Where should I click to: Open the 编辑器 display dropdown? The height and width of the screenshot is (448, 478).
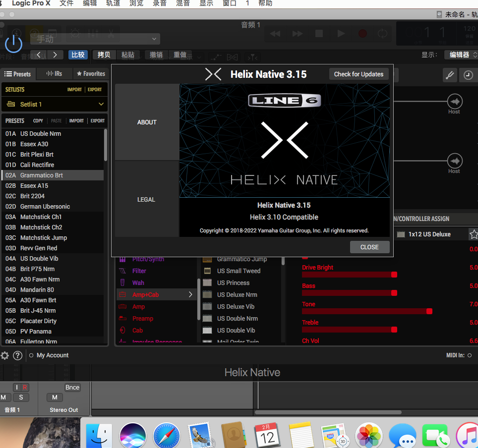coord(461,55)
